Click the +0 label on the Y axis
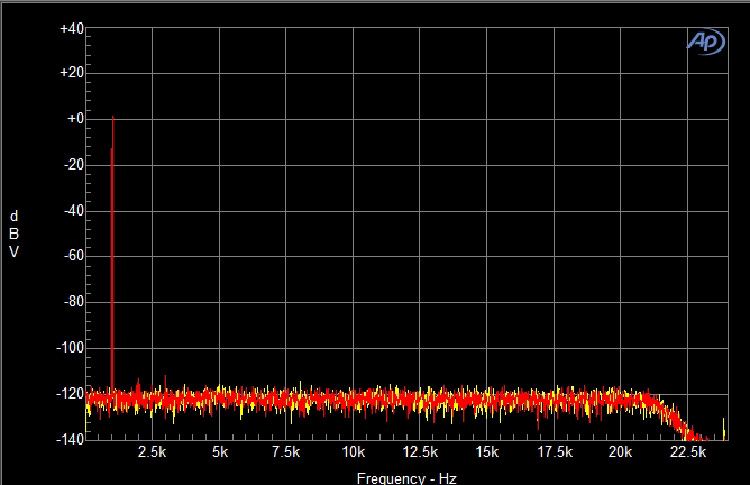Viewport: 750px width, 485px height. 73,119
